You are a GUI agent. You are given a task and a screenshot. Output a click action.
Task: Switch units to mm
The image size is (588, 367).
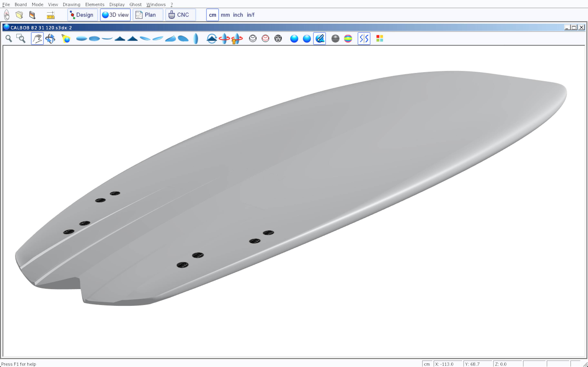point(225,15)
